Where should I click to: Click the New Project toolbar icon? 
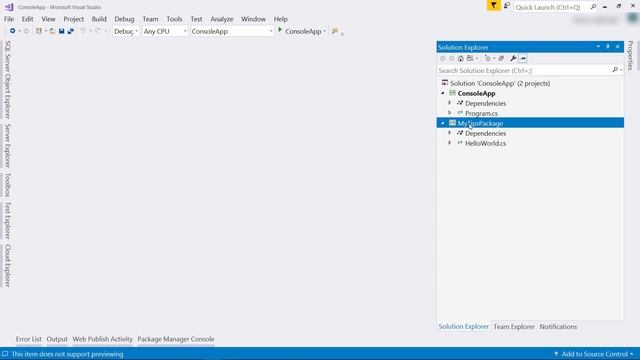click(x=39, y=31)
